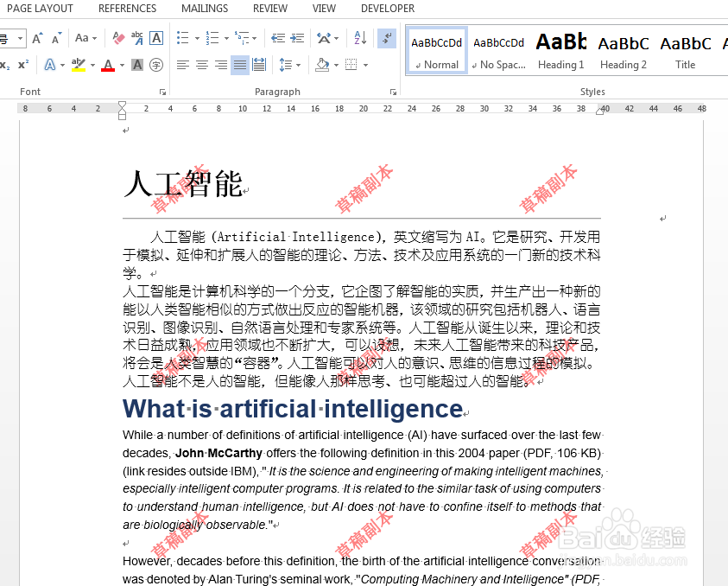Open Shading color dropdown arrow
The image size is (728, 586).
[x=336, y=65]
